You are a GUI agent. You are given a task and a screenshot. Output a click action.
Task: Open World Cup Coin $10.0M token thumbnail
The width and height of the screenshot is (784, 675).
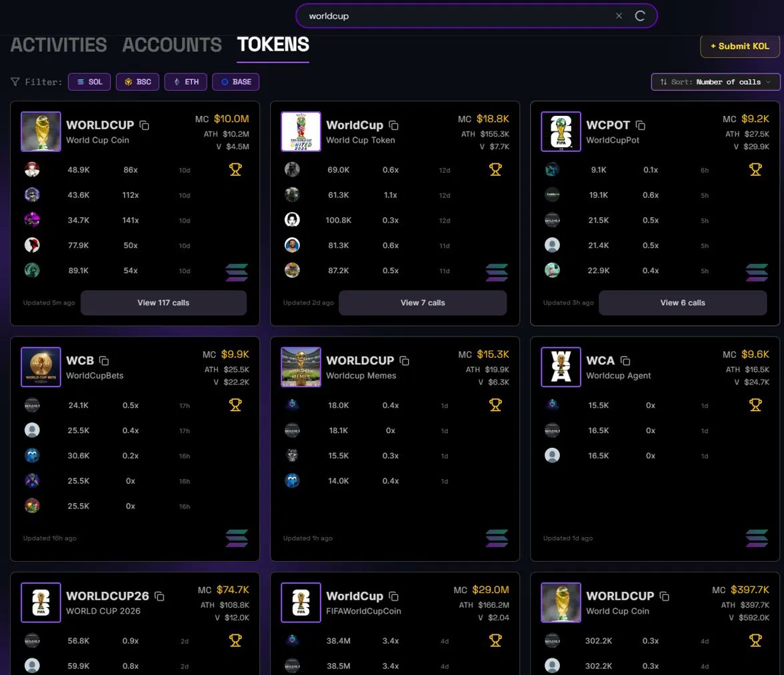[x=41, y=131]
